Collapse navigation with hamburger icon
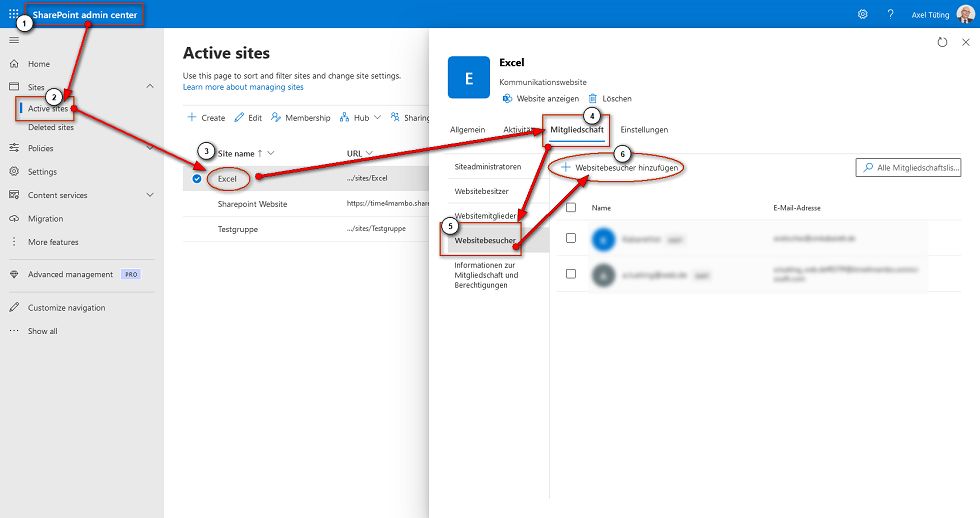Viewport: 980px width, 518px height. tap(14, 40)
